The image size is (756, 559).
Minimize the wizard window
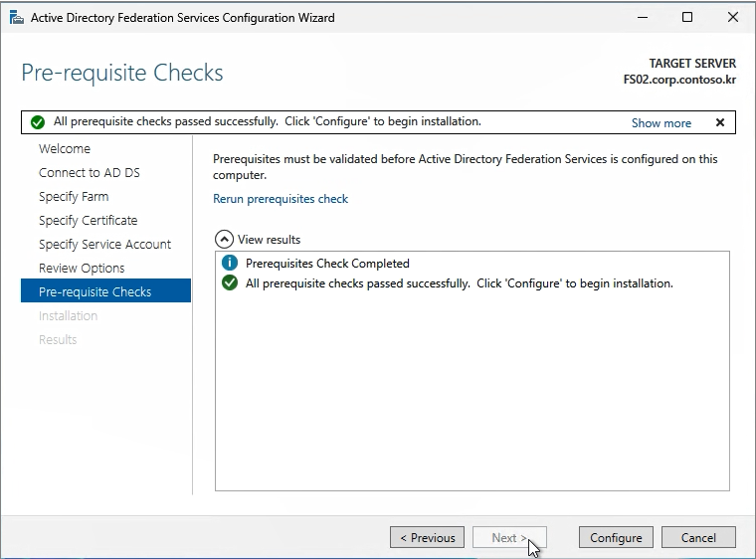(643, 17)
